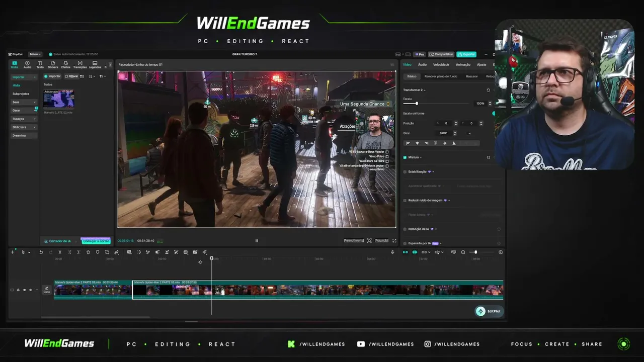Click the undo arrow in timeline toolbar

(x=41, y=252)
